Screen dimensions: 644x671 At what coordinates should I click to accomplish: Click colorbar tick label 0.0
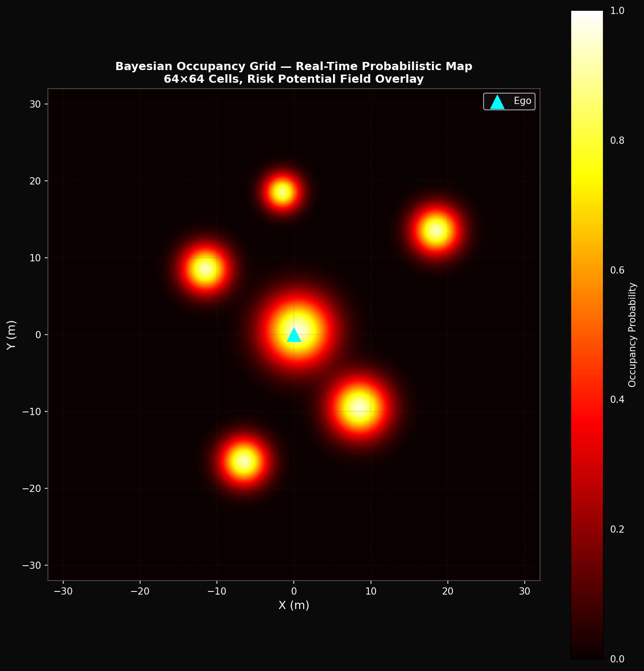click(617, 659)
